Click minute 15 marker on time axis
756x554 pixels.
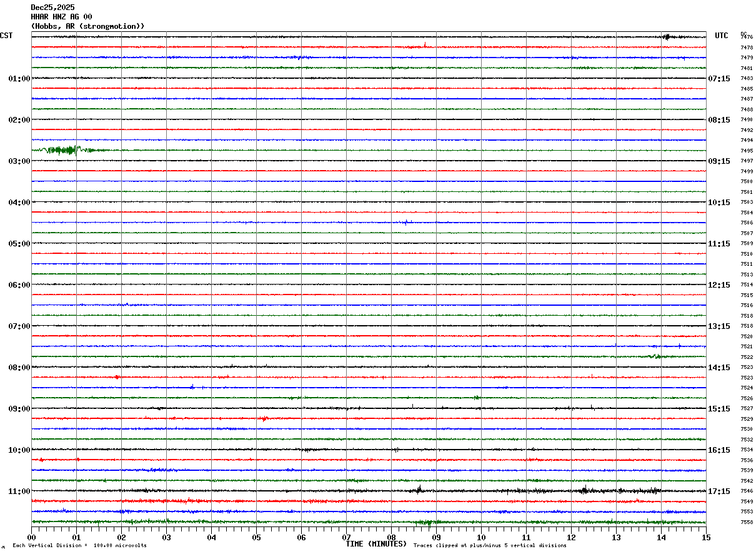[x=706, y=537]
